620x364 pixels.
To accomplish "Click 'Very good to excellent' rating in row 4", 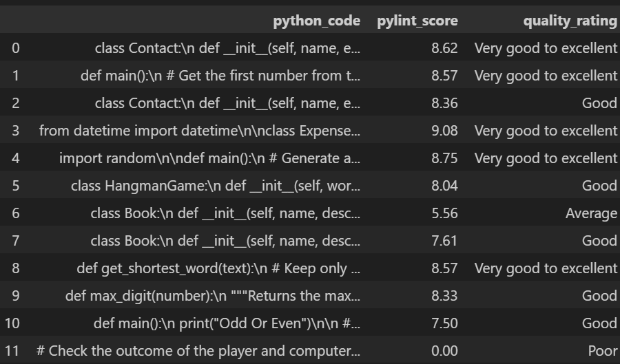I will click(546, 158).
